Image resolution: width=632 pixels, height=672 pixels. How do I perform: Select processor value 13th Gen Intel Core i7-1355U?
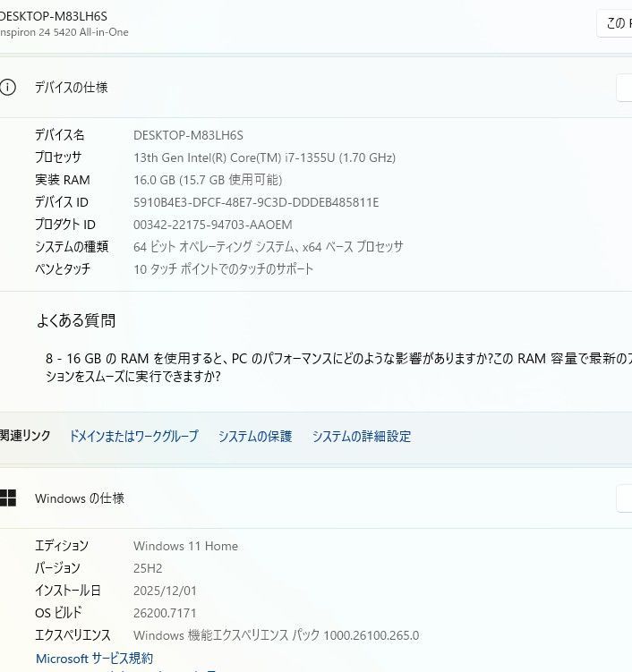click(x=265, y=157)
